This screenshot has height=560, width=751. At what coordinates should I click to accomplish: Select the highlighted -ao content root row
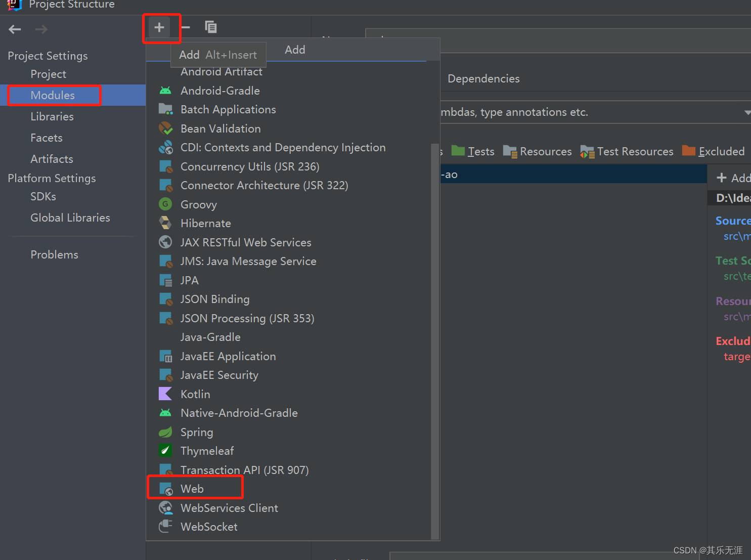pos(573,174)
